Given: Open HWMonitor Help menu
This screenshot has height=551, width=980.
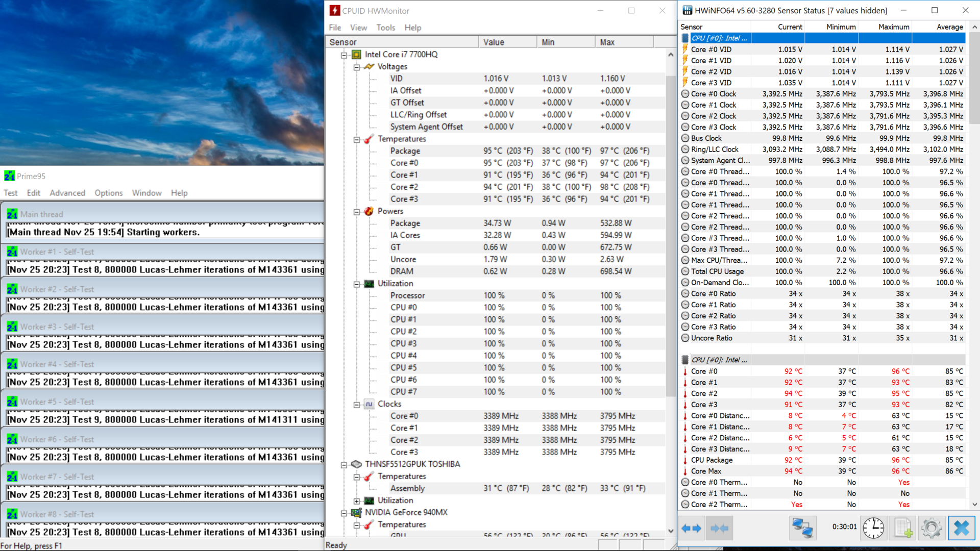Looking at the screenshot, I should tap(413, 28).
